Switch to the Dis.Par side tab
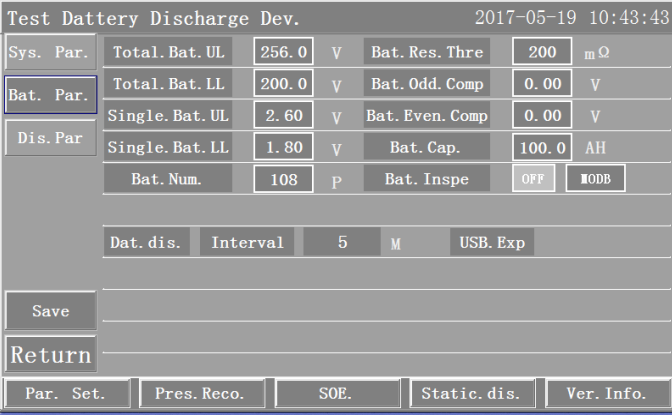The image size is (672, 416). click(50, 138)
